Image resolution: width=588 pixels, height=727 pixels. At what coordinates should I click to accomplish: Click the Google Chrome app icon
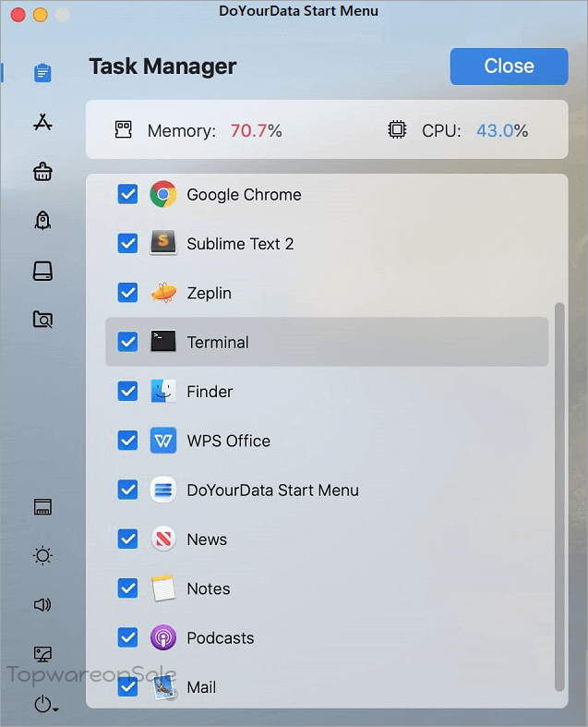point(163,194)
